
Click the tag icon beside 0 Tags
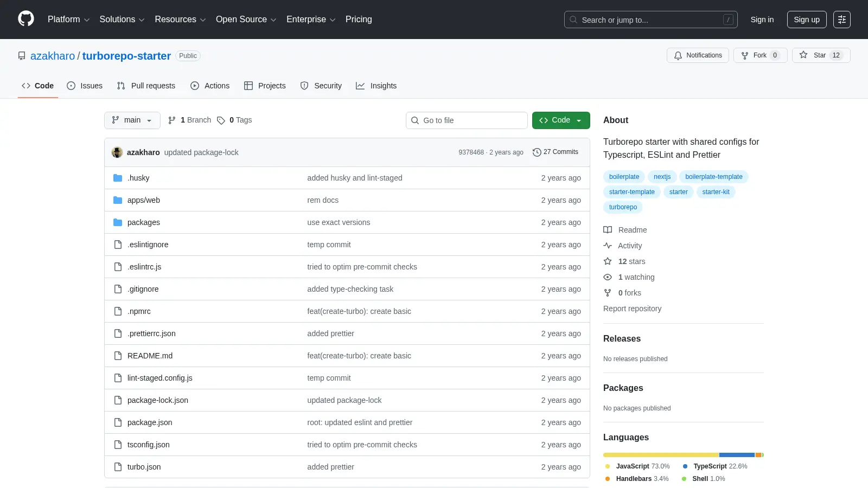221,120
